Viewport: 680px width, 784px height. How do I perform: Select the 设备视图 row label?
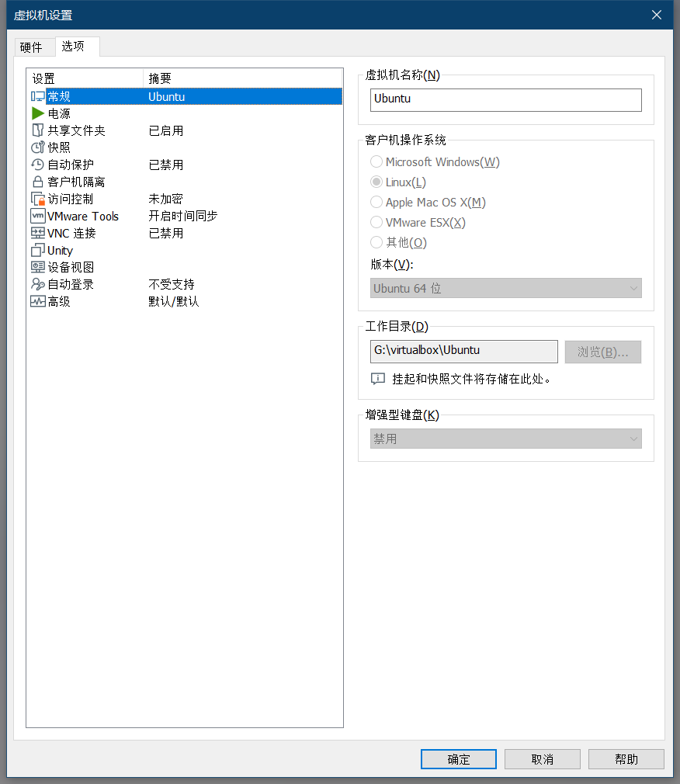71,267
